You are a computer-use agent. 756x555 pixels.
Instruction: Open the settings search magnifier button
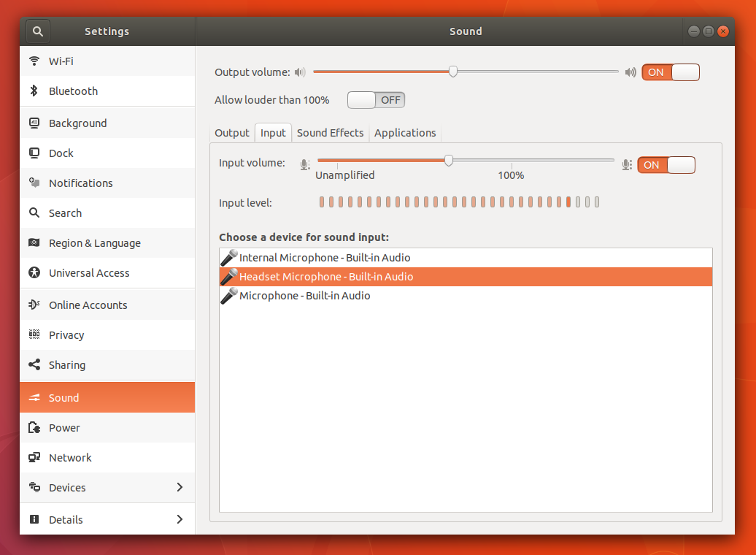pos(38,31)
